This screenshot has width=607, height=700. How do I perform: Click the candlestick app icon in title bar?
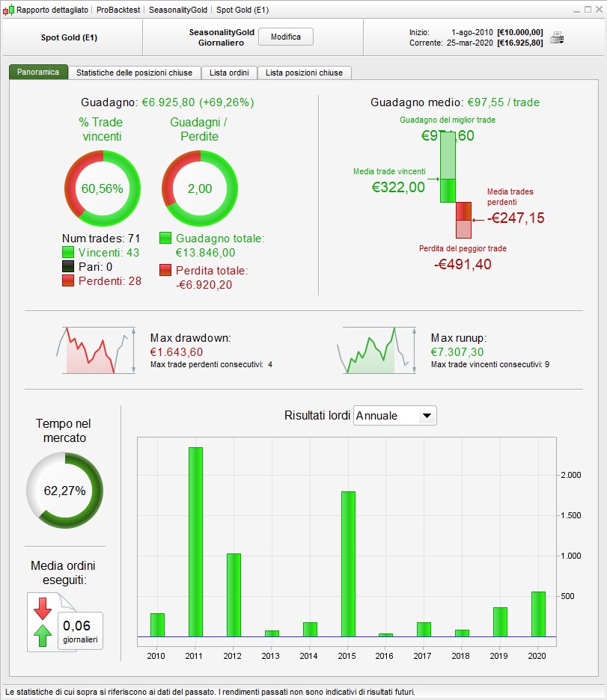[x=8, y=10]
